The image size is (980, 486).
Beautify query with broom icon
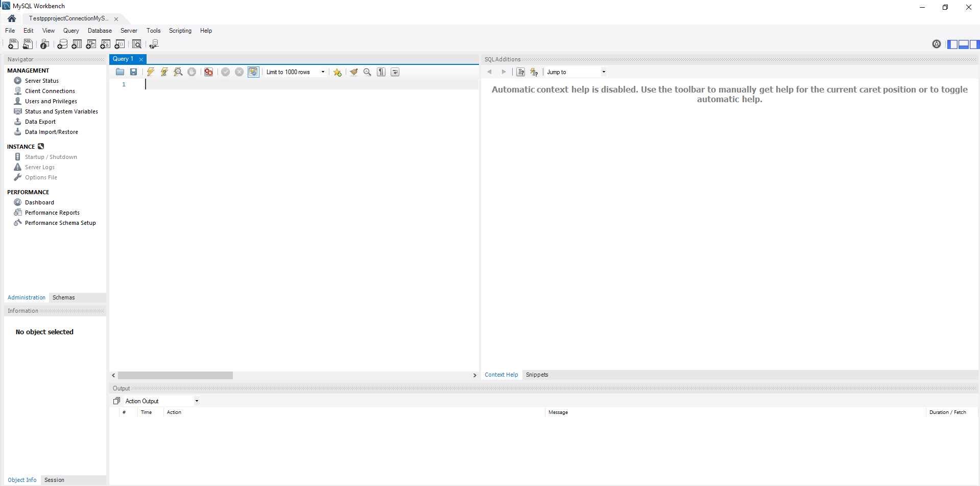tap(354, 72)
